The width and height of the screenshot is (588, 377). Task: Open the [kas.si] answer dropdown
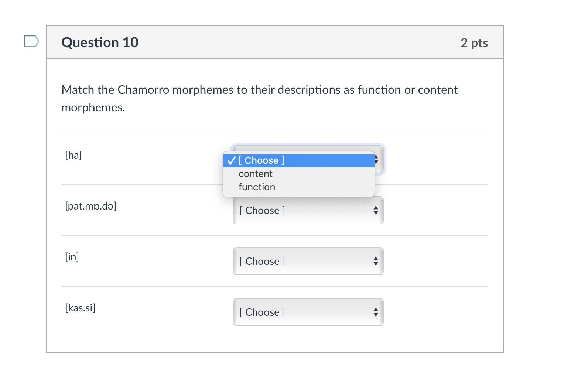308,312
